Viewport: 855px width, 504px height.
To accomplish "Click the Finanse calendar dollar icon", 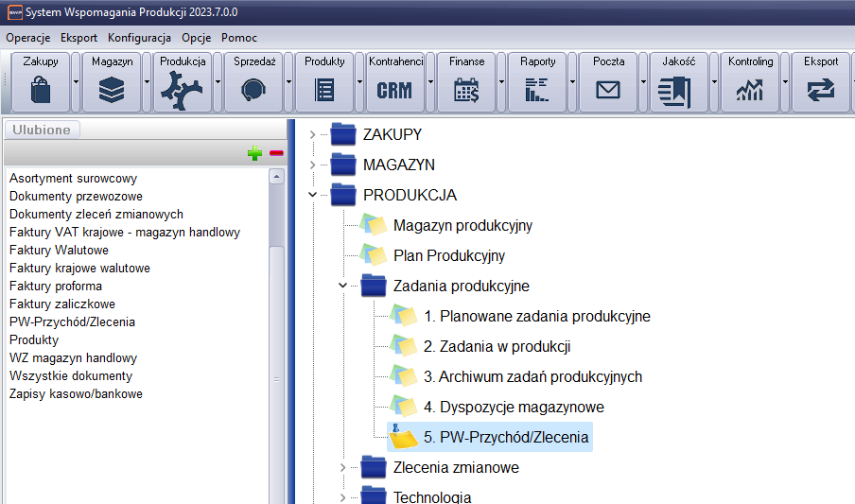I will 466,90.
